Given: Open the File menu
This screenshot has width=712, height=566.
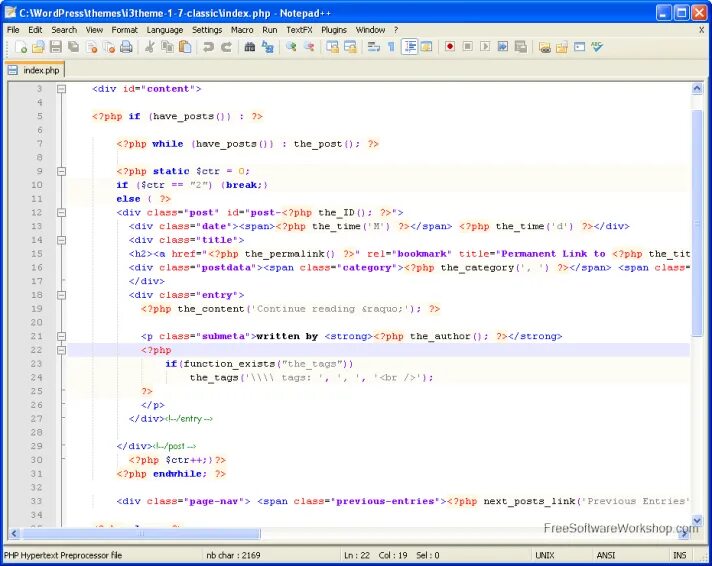Looking at the screenshot, I should pyautogui.click(x=13, y=30).
